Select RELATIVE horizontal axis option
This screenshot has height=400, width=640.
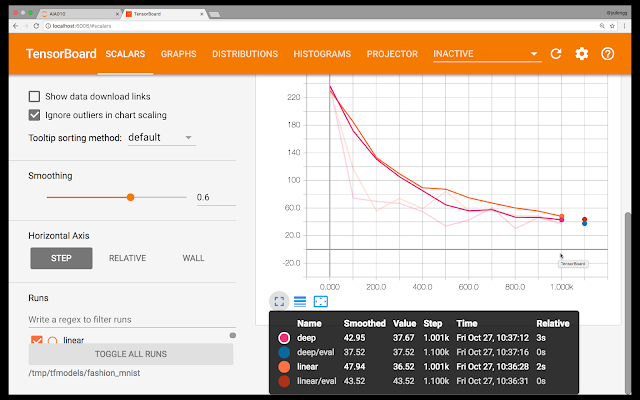[x=127, y=258]
